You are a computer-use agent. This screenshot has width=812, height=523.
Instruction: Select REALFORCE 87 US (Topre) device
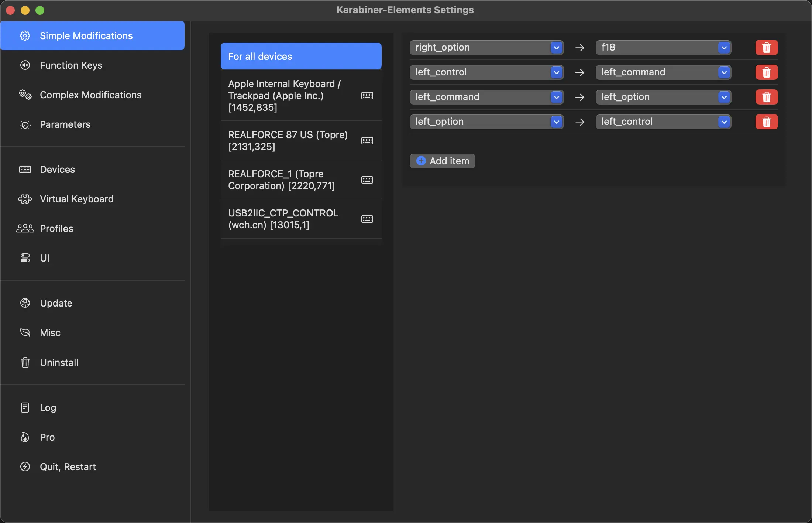[x=301, y=141]
